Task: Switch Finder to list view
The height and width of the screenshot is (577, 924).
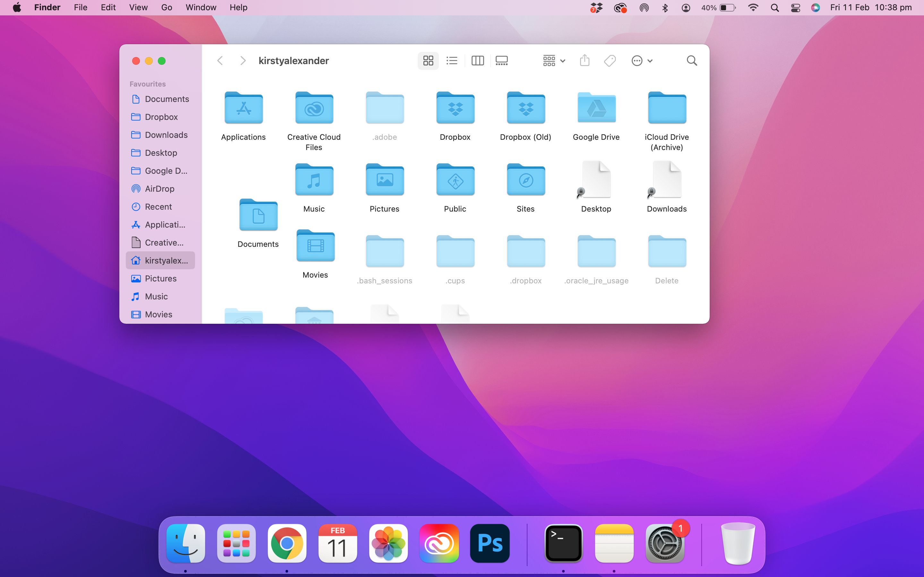Action: click(452, 61)
